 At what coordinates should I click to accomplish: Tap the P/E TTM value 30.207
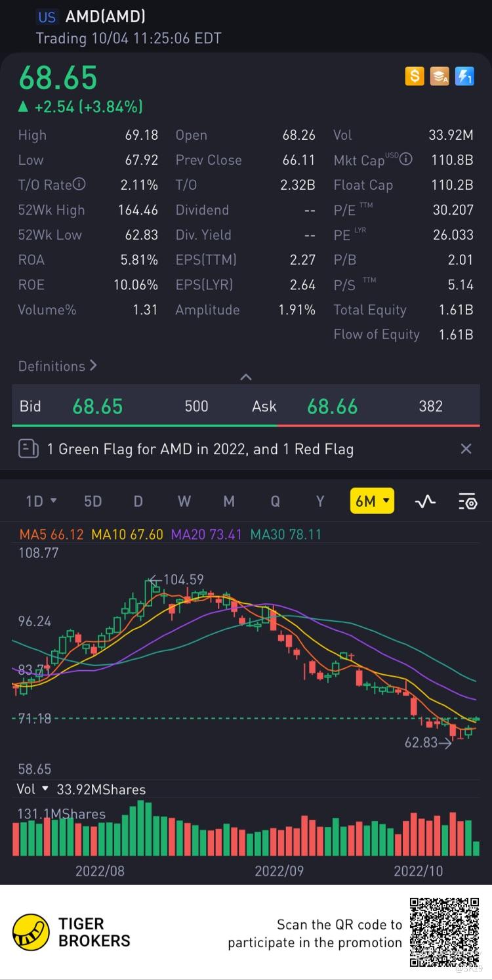(453, 210)
